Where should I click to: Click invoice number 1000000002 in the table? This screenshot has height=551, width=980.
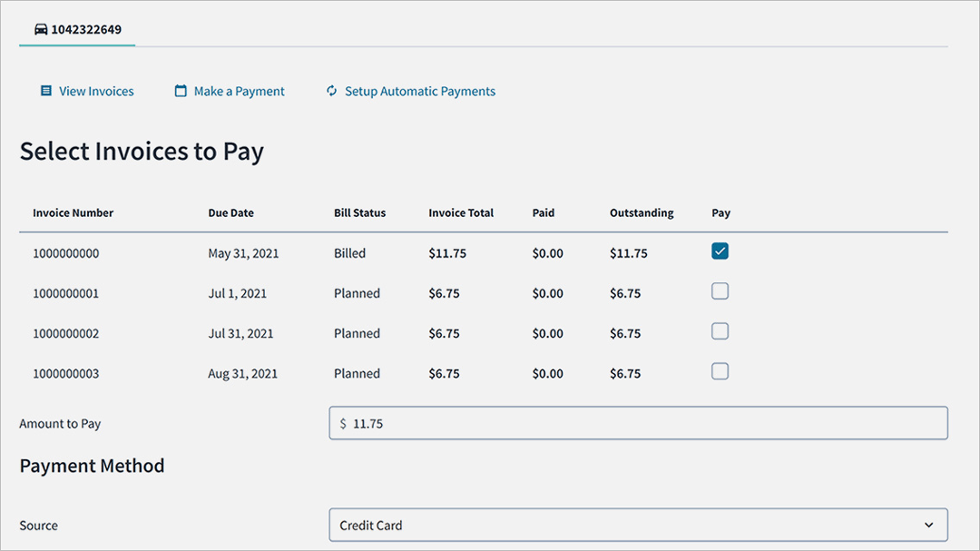click(x=65, y=333)
